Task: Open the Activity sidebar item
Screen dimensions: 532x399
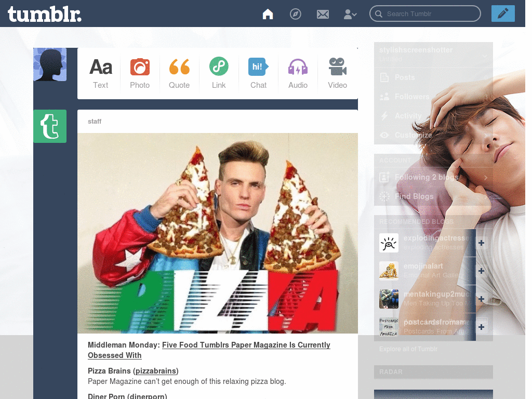Action: [433, 116]
